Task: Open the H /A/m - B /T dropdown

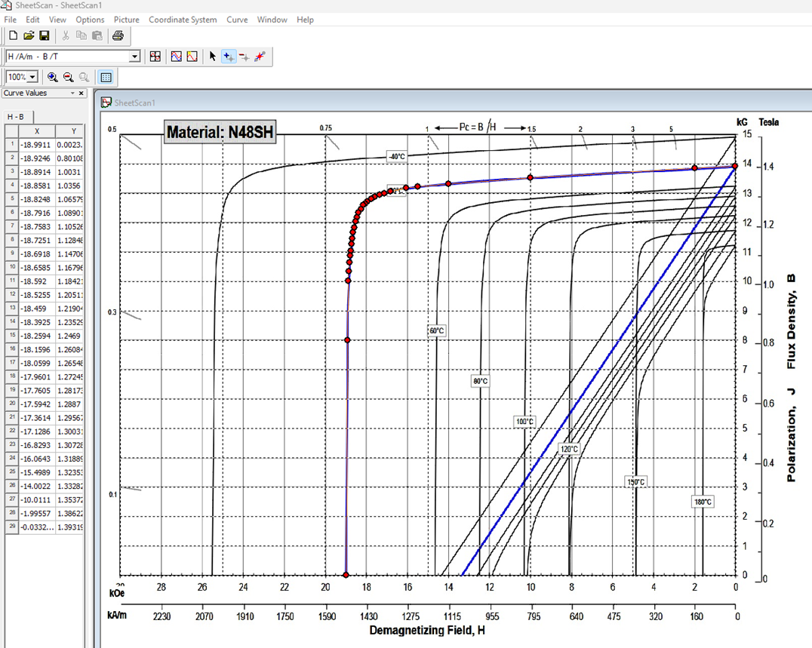Action: coord(134,56)
